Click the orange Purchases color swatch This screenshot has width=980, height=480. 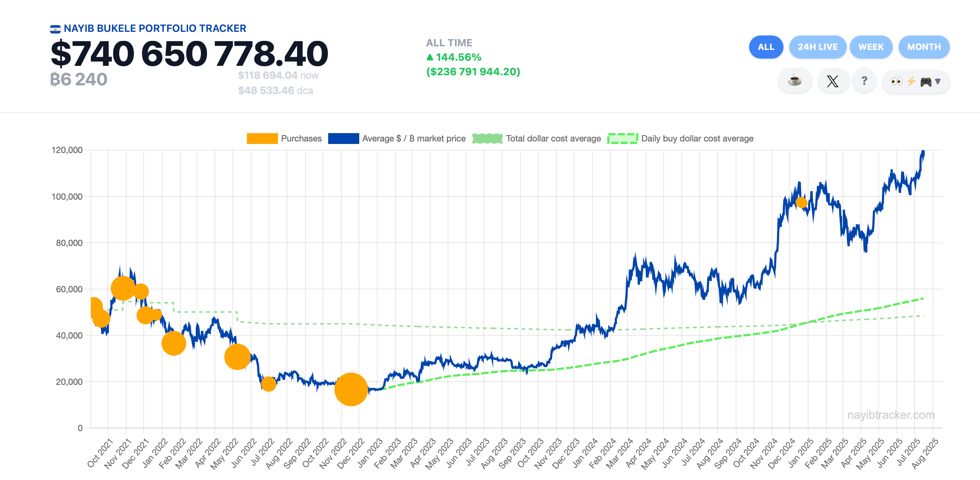tap(262, 139)
